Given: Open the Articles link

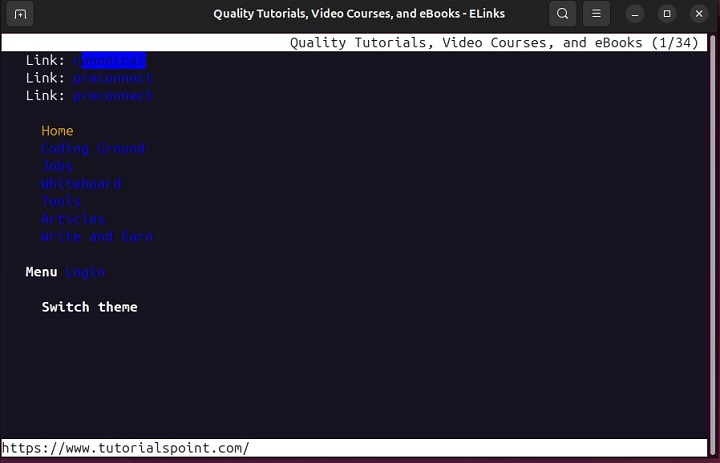Looking at the screenshot, I should pos(73,219).
